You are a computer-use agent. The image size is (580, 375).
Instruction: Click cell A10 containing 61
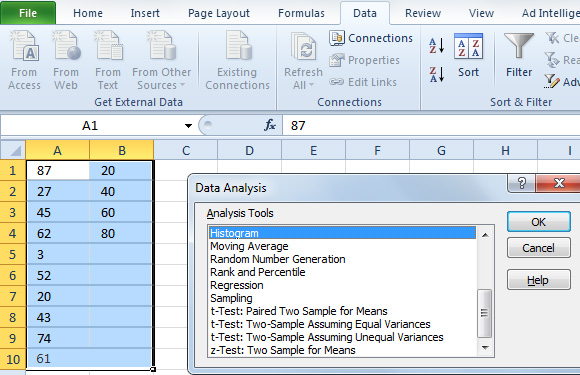pyautogui.click(x=58, y=359)
